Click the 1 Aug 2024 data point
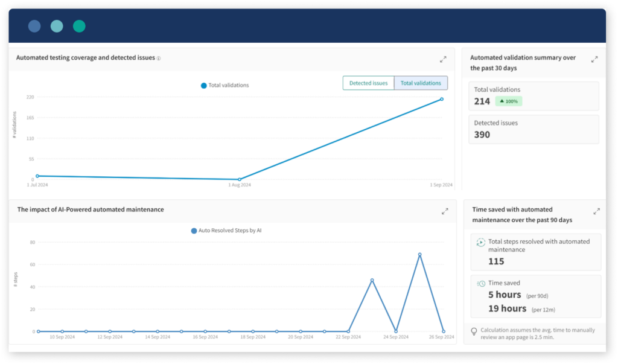The height and width of the screenshot is (364, 618). pyautogui.click(x=239, y=179)
